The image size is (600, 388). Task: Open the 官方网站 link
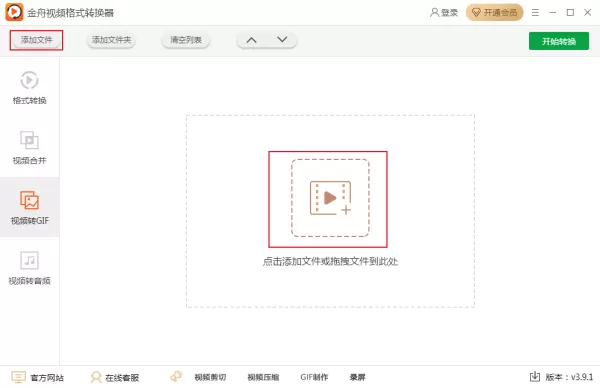38,378
